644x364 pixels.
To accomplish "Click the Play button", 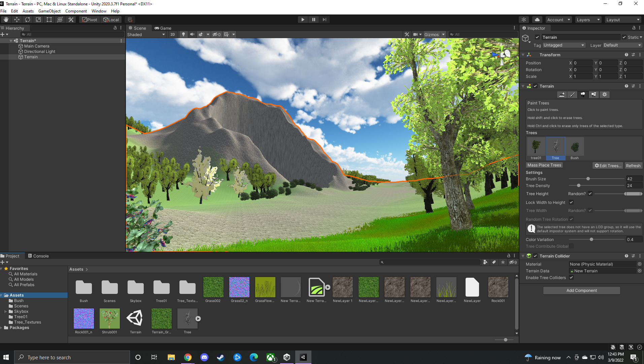I will (303, 20).
